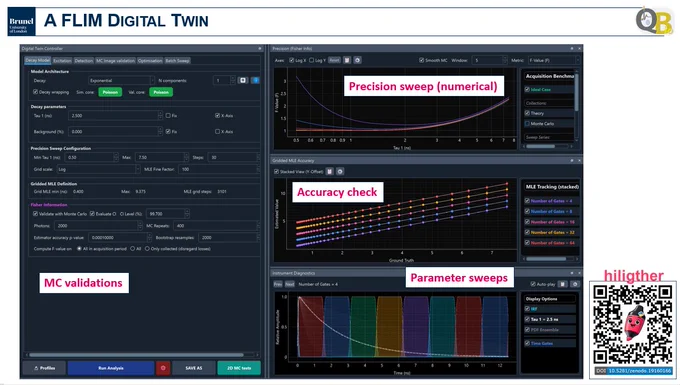Toggle Tau 1 = 2.5 ns display option
The image size is (680, 385).
(527, 319)
